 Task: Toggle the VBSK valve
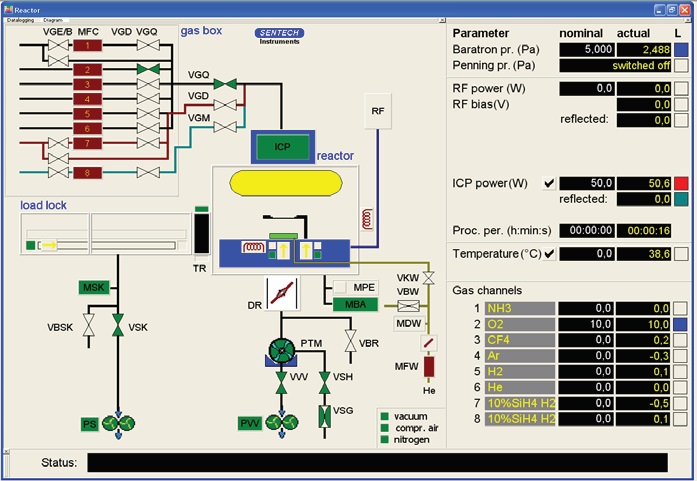pyautogui.click(x=89, y=325)
